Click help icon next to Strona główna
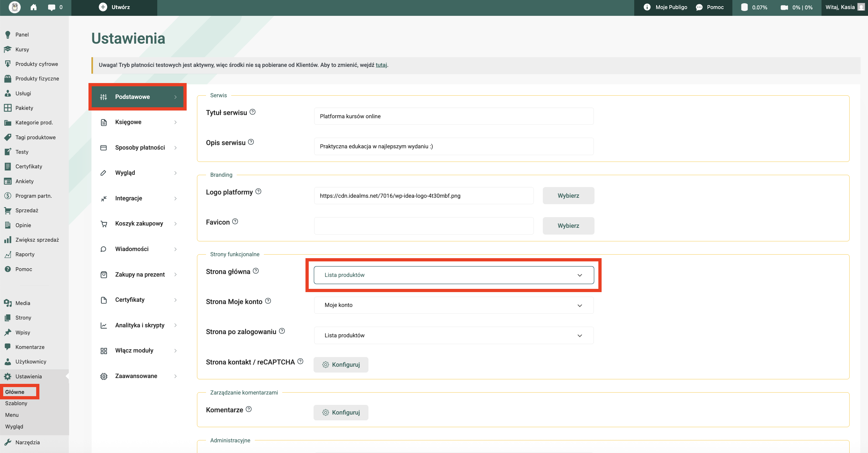Image resolution: width=868 pixels, height=453 pixels. coord(256,271)
